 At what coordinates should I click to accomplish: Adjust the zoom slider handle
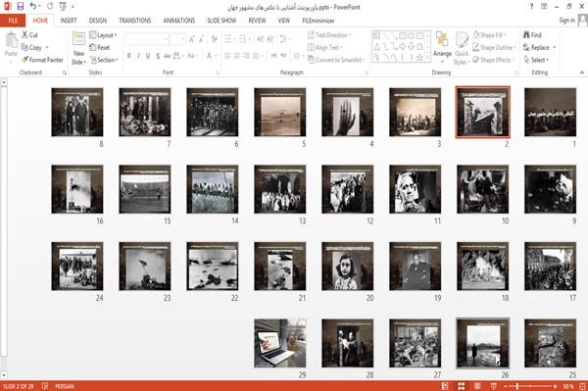click(x=517, y=386)
